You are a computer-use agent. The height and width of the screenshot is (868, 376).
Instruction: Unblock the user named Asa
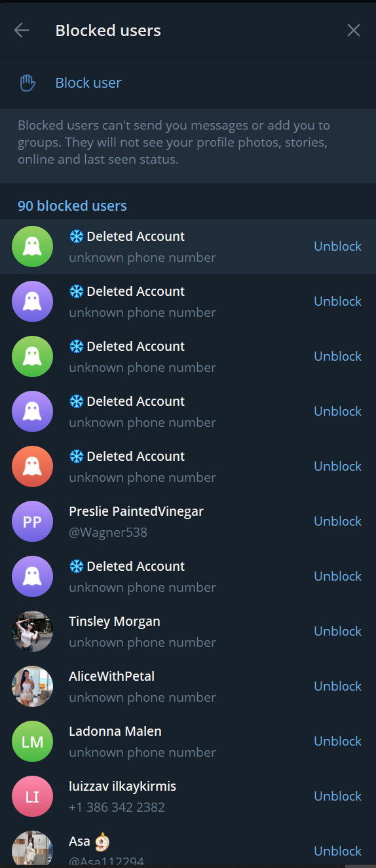[337, 851]
